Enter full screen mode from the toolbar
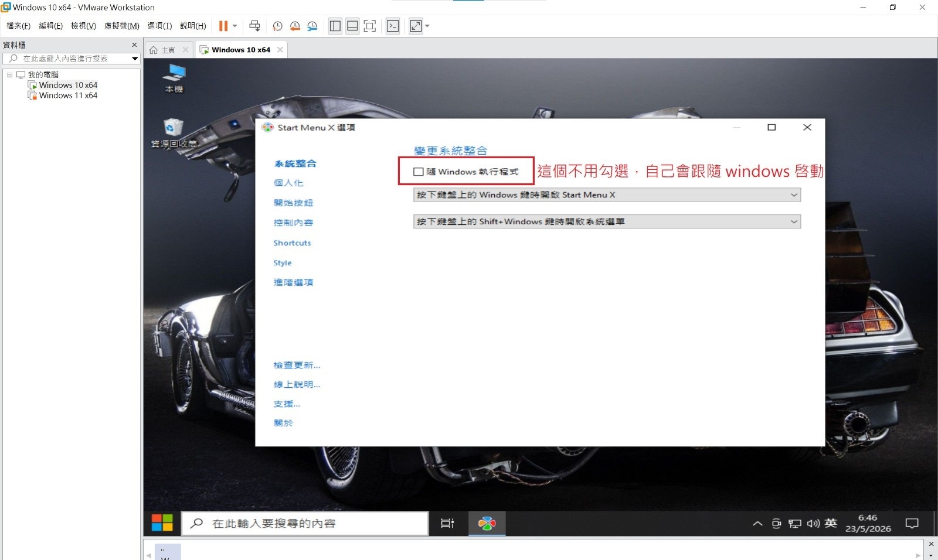938x560 pixels. point(370,26)
